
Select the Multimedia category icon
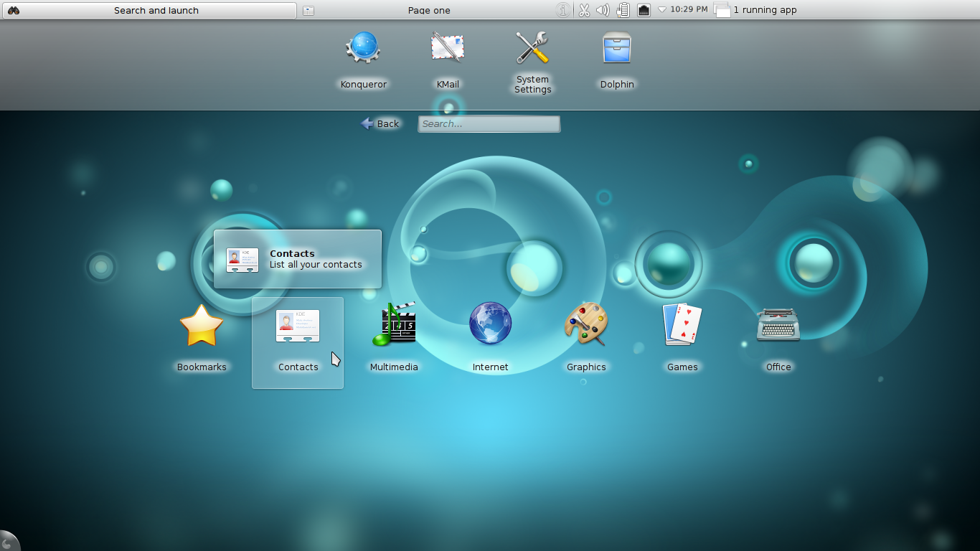click(x=394, y=326)
